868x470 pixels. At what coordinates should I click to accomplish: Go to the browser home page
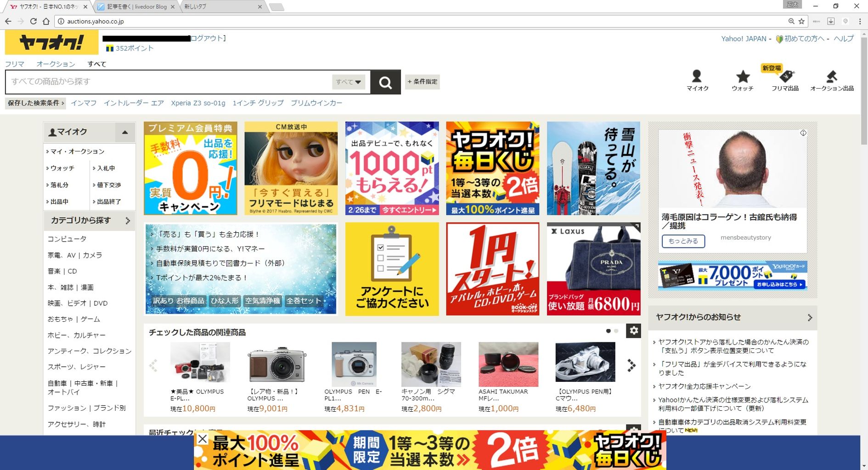[46, 21]
